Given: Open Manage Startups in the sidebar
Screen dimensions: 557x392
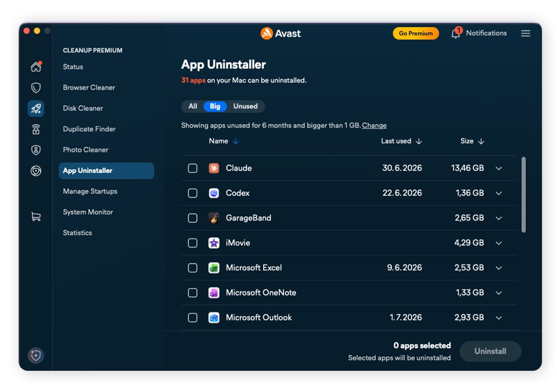Looking at the screenshot, I should pyautogui.click(x=90, y=191).
